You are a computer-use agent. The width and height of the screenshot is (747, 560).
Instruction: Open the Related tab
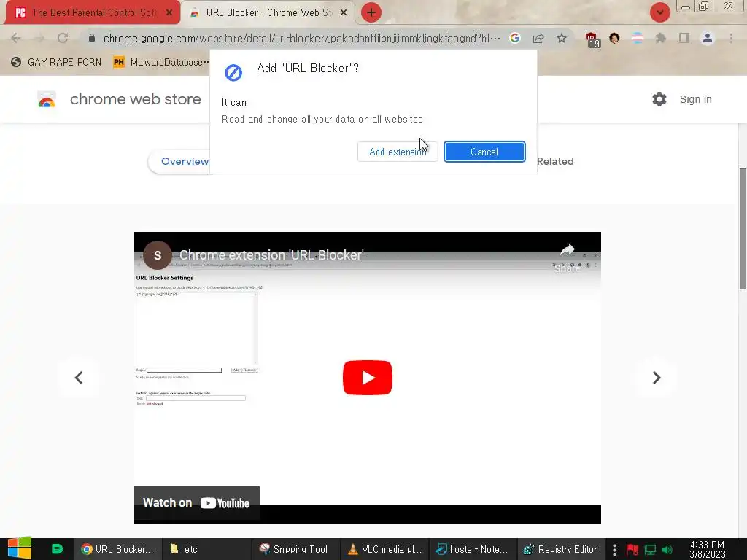click(x=555, y=161)
